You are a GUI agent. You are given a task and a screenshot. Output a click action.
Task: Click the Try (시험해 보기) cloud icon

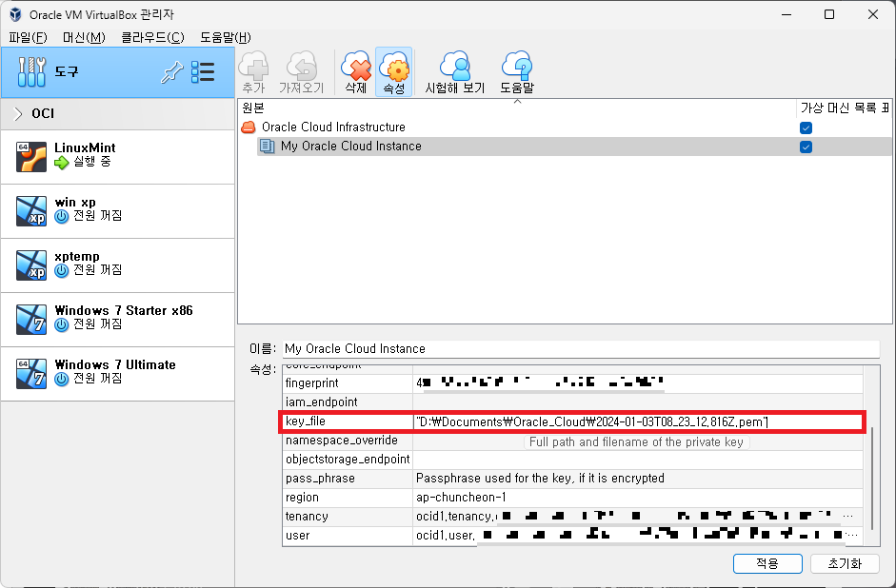tap(455, 66)
